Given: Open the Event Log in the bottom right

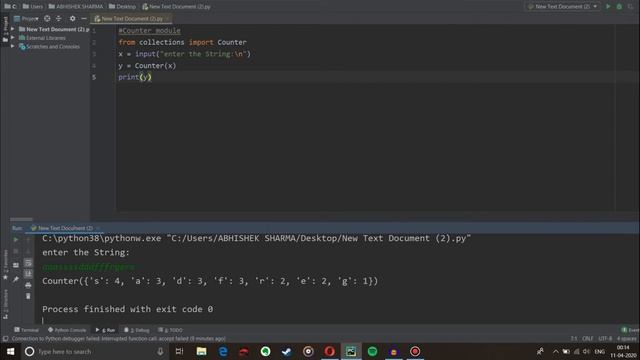Looking at the screenshot, I should (x=630, y=330).
